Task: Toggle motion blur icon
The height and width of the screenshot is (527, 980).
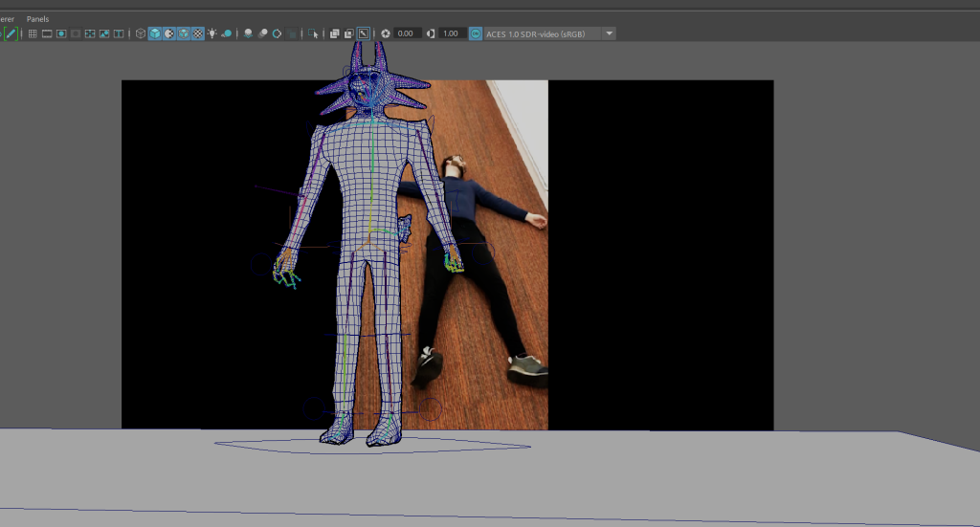Action: tap(262, 33)
